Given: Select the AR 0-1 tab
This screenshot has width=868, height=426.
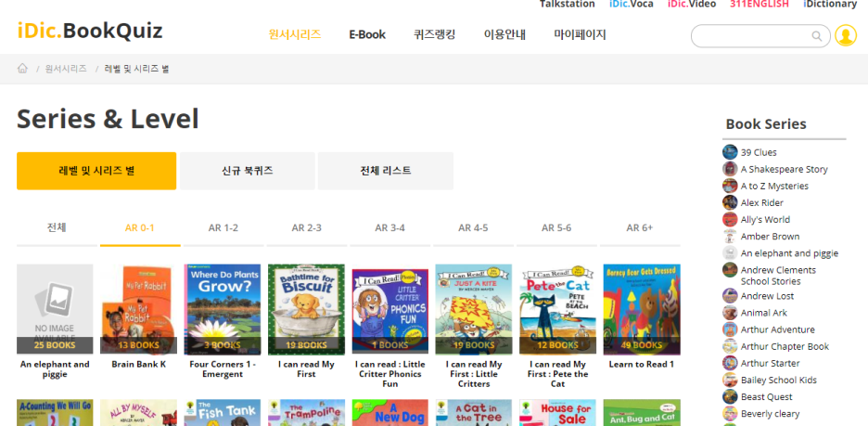Looking at the screenshot, I should pos(139,227).
